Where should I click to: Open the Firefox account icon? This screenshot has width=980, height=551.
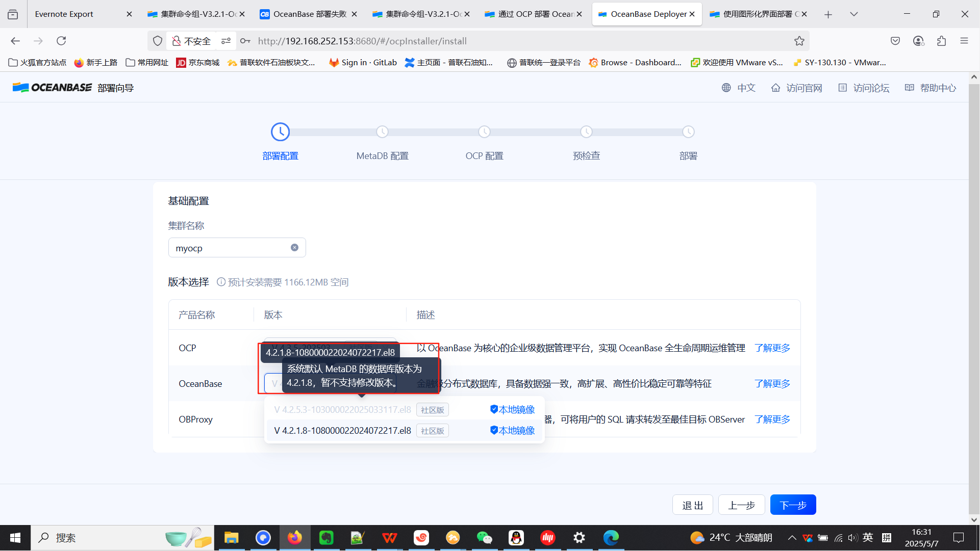918,41
